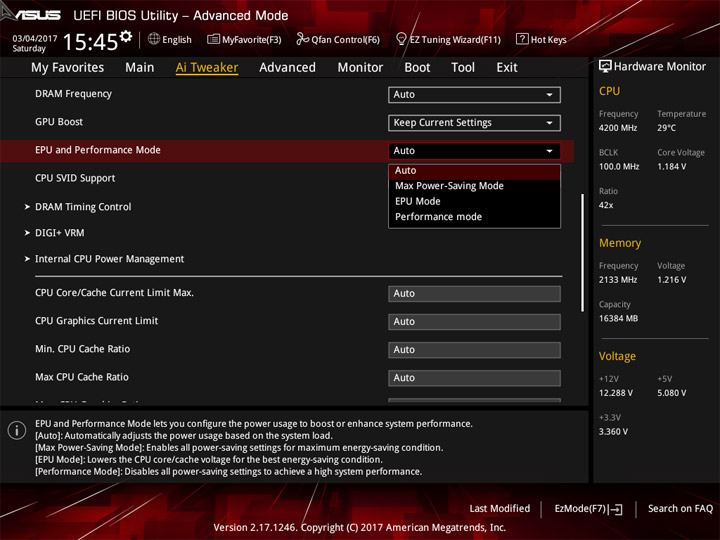This screenshot has height=540, width=720.
Task: Open the GPU Boost dropdown
Action: [x=474, y=123]
